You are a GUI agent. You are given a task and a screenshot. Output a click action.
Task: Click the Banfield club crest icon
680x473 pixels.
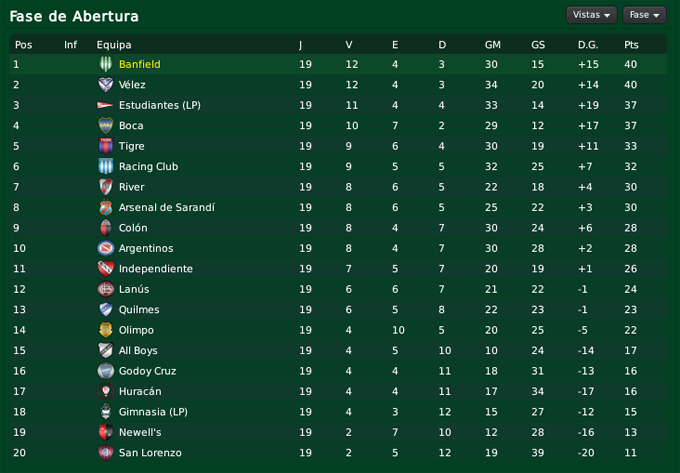click(105, 64)
